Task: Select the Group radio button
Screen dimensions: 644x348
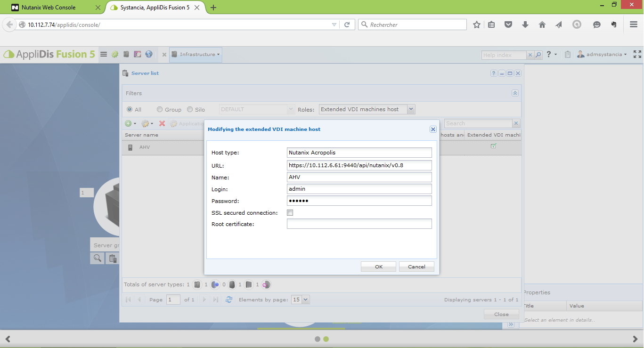Action: pyautogui.click(x=160, y=109)
